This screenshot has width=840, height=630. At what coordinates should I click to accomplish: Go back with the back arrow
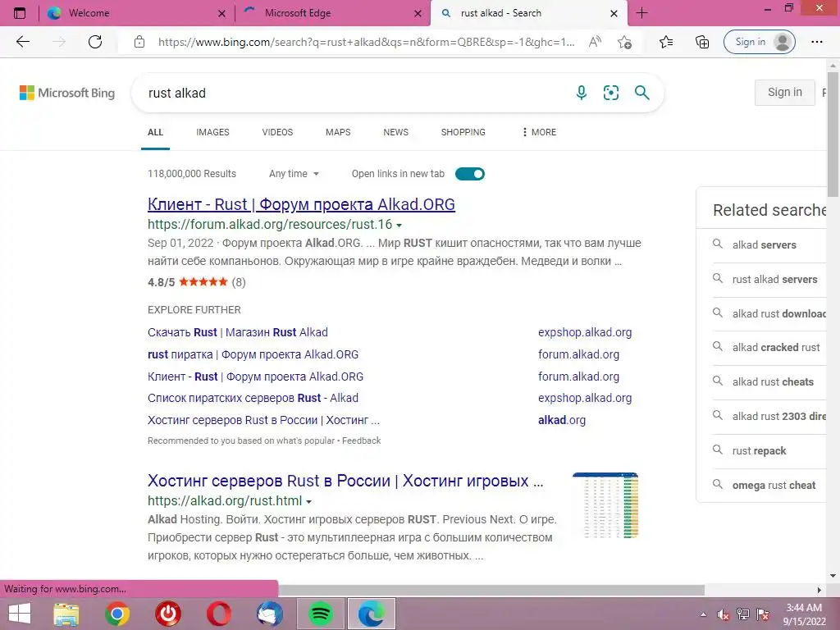click(22, 42)
